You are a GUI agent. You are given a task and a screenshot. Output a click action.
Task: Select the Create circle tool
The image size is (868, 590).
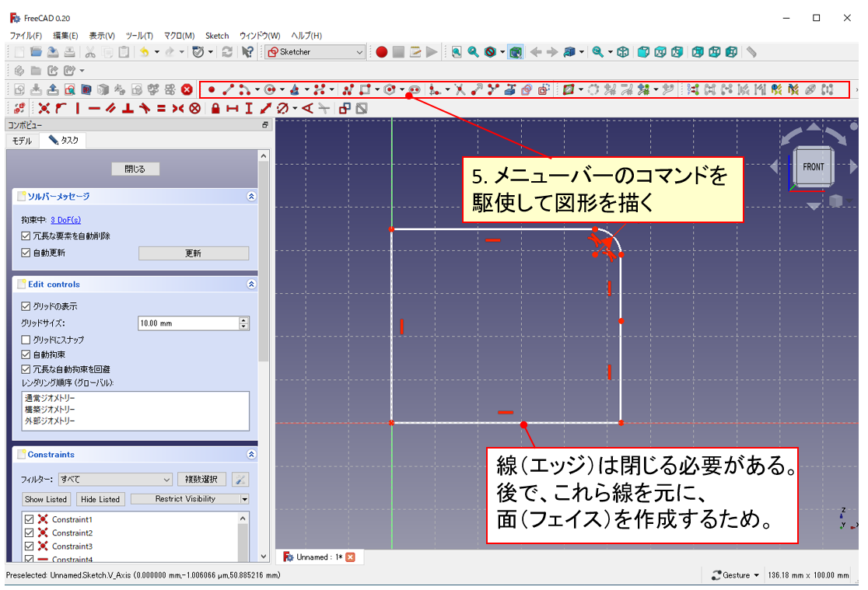270,89
